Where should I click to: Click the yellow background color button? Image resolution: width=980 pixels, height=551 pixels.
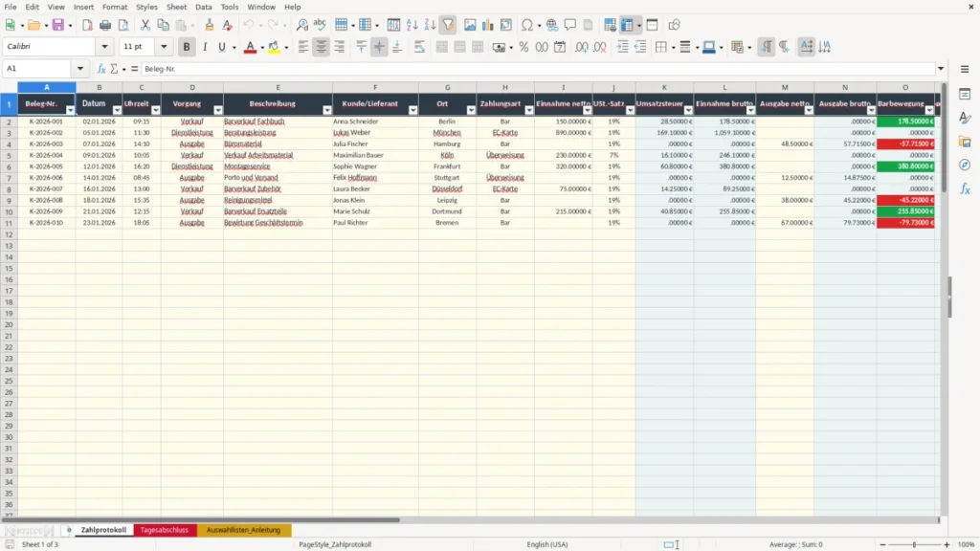pyautogui.click(x=274, y=47)
